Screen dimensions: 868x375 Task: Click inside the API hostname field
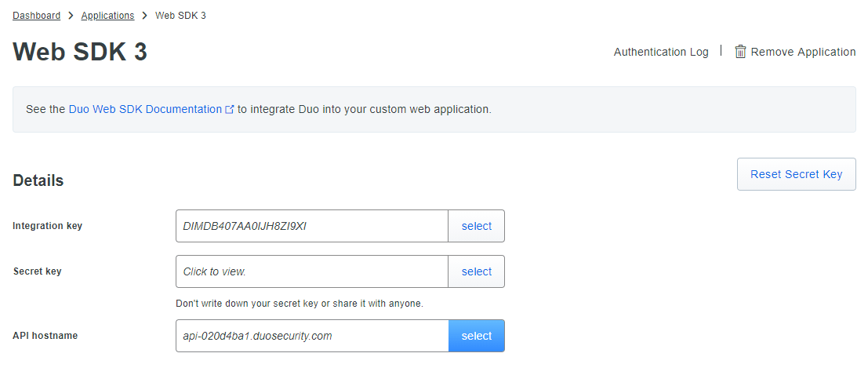click(x=311, y=336)
